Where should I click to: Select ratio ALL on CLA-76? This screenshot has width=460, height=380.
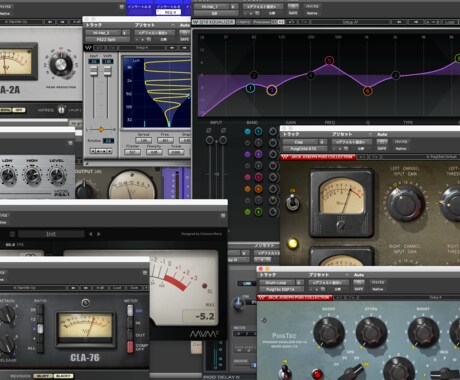pyautogui.click(x=40, y=348)
